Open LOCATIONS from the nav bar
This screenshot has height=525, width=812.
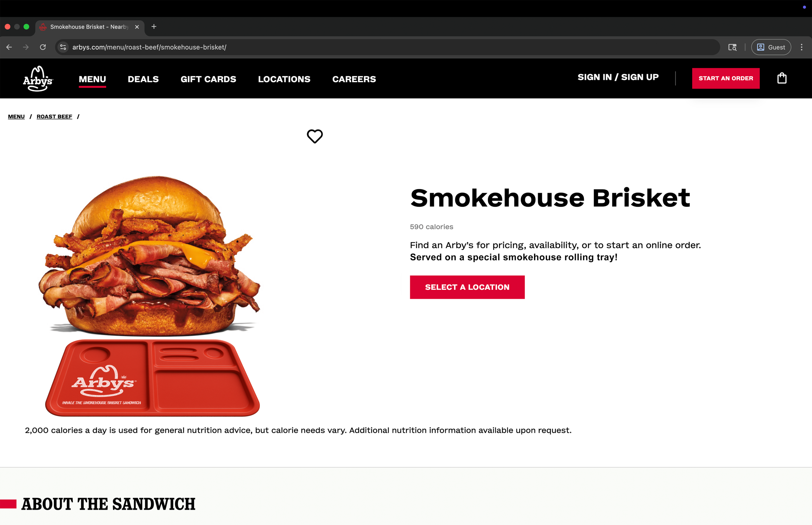click(284, 79)
